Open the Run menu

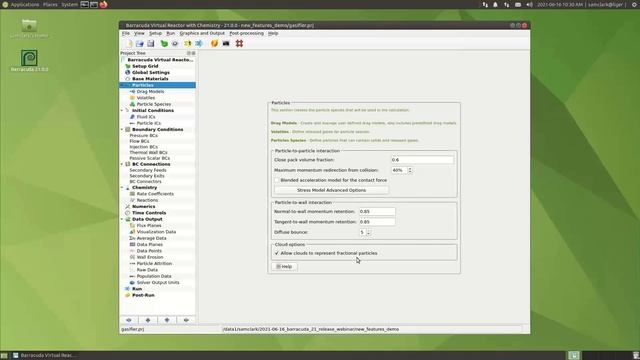171,33
